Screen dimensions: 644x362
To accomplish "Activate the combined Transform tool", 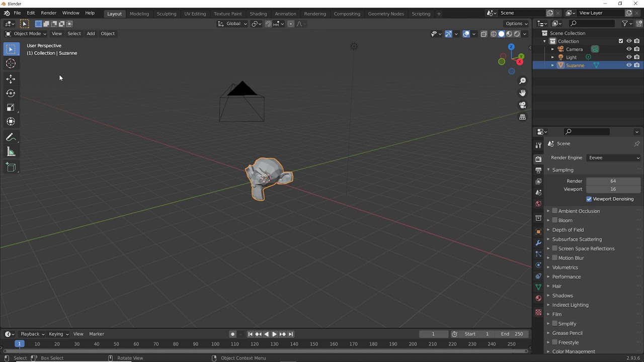I will (x=11, y=121).
